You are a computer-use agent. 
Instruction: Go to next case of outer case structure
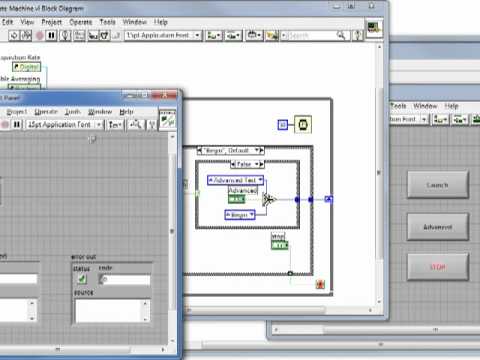[262, 151]
